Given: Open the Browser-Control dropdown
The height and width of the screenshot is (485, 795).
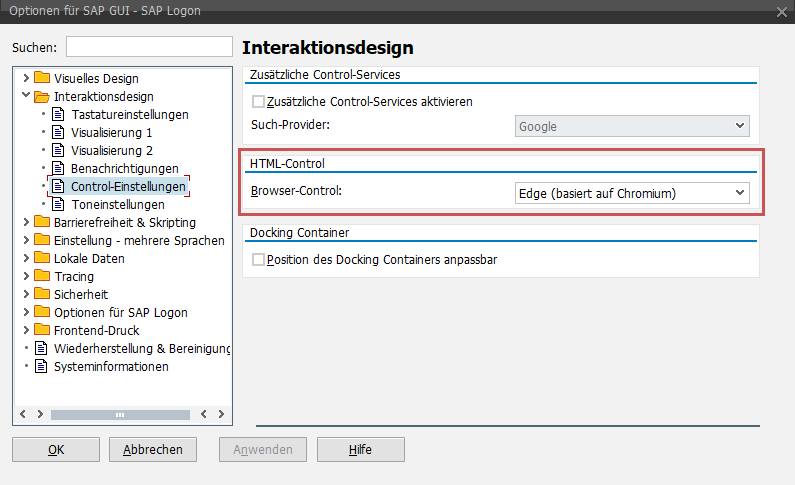Looking at the screenshot, I should tap(632, 193).
